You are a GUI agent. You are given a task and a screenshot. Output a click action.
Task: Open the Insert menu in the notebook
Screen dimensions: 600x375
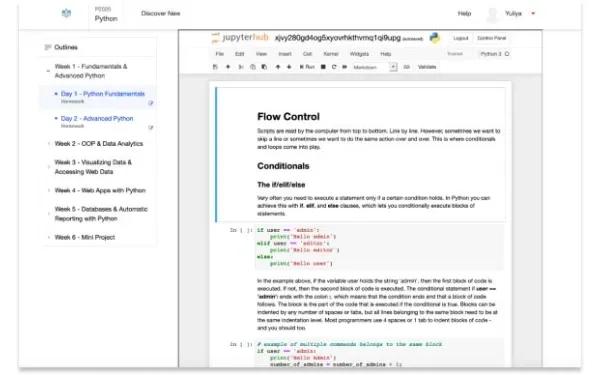pyautogui.click(x=285, y=54)
